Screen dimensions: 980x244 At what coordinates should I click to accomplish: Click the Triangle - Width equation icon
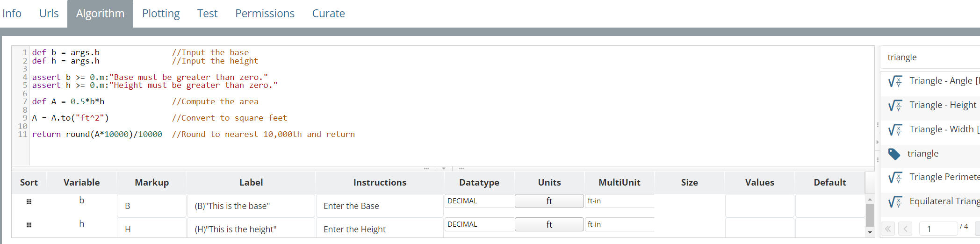tap(895, 130)
